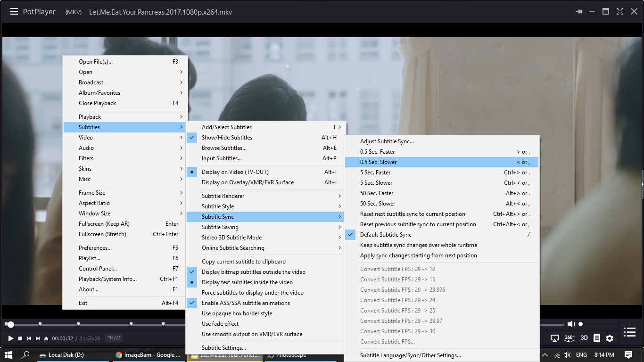
Task: Mute audio using the speaker icon
Action: coord(571,324)
